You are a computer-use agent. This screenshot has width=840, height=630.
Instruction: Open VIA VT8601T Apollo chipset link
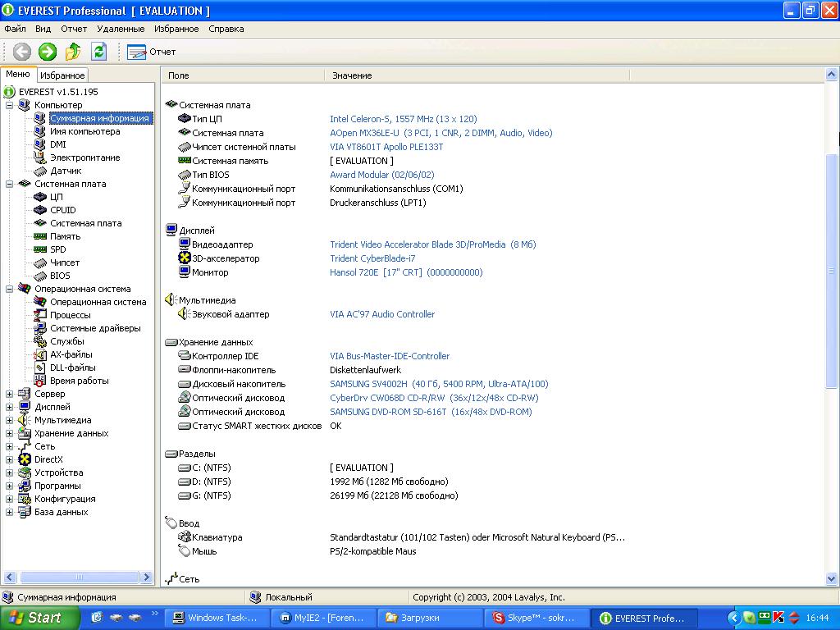coord(386,147)
